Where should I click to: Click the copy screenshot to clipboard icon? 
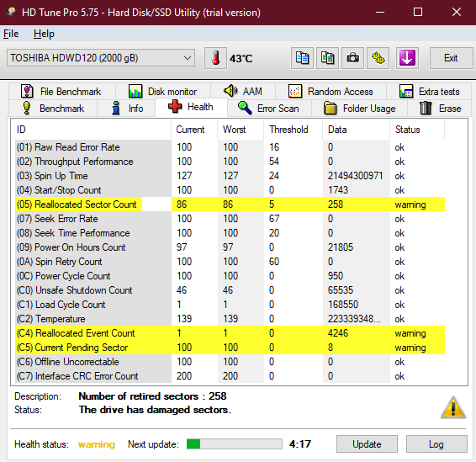tap(327, 58)
